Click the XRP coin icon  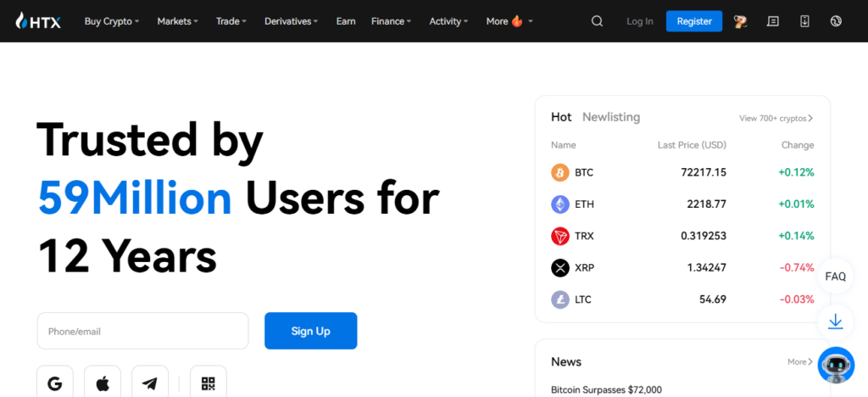click(560, 268)
